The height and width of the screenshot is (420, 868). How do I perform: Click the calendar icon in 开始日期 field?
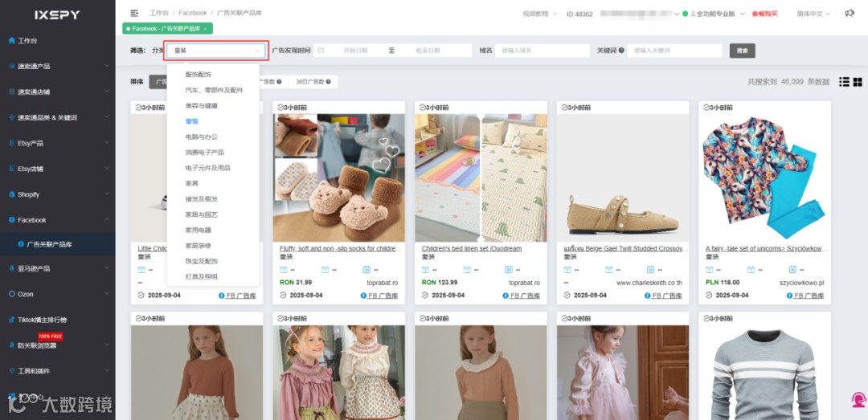tap(321, 51)
